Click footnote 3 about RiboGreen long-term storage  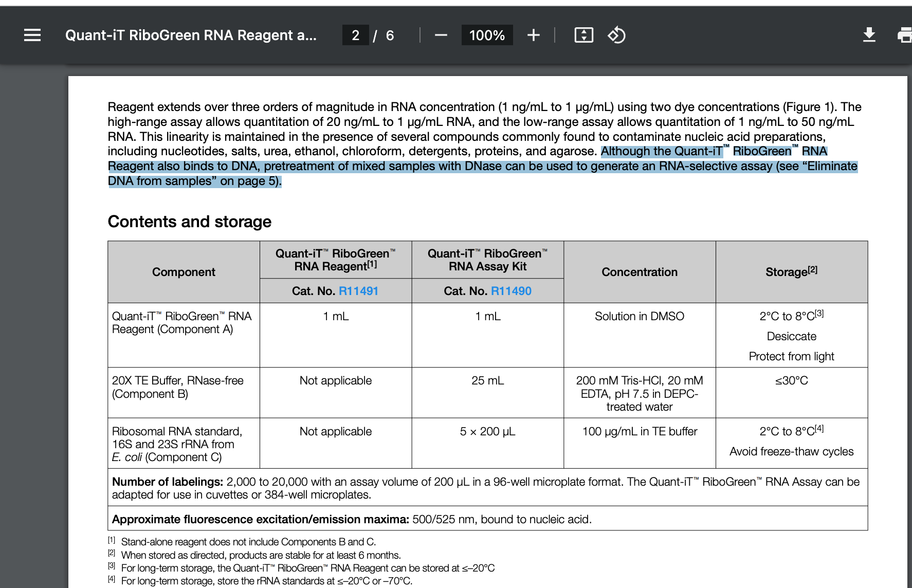point(301,568)
